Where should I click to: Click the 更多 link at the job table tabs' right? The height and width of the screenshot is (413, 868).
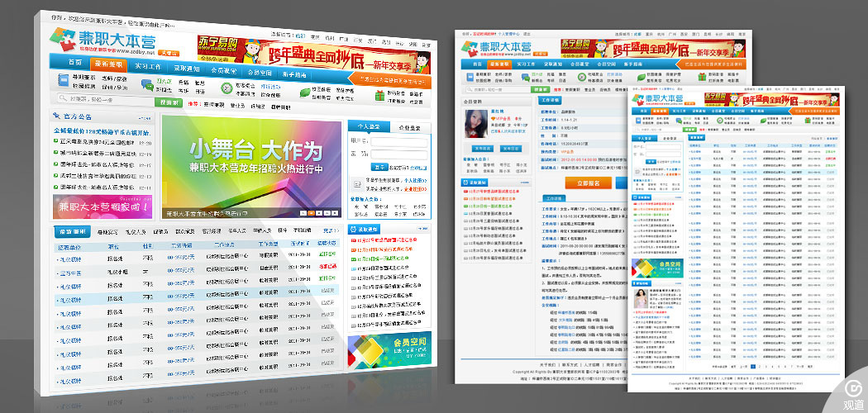(331, 230)
